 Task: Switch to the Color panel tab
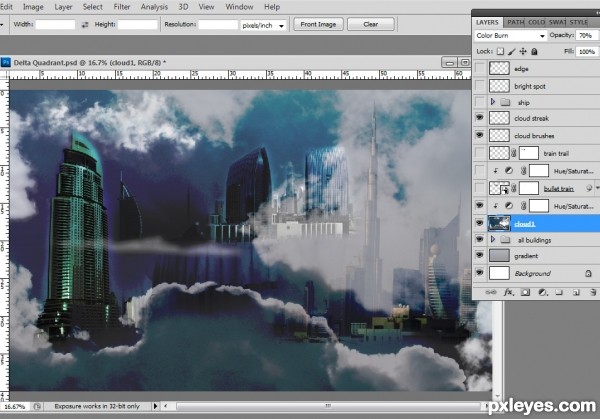click(536, 22)
